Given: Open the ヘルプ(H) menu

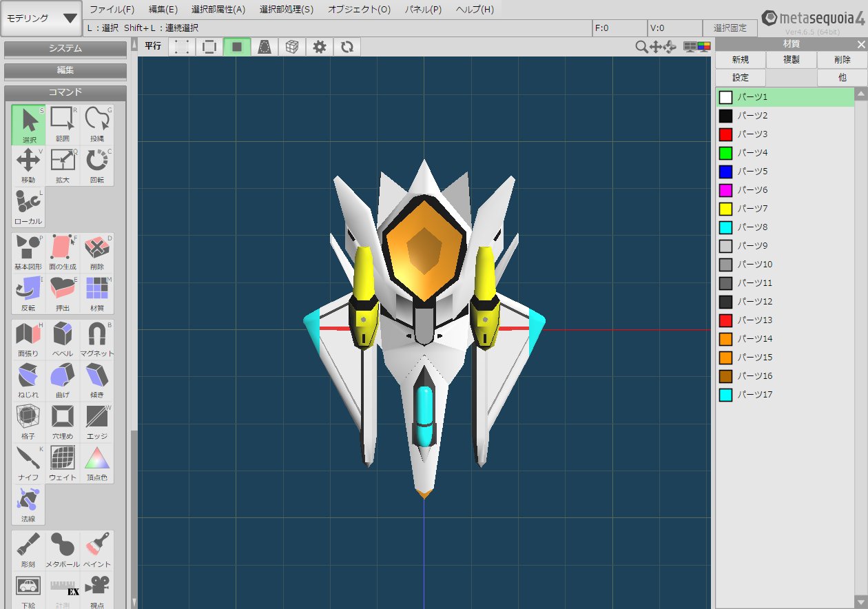Looking at the screenshot, I should 475,10.
